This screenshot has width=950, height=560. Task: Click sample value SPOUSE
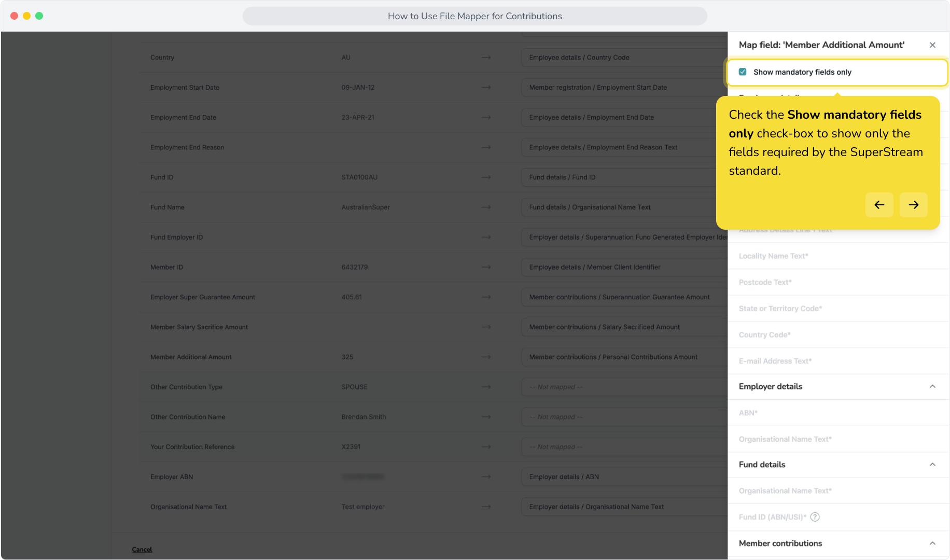354,387
